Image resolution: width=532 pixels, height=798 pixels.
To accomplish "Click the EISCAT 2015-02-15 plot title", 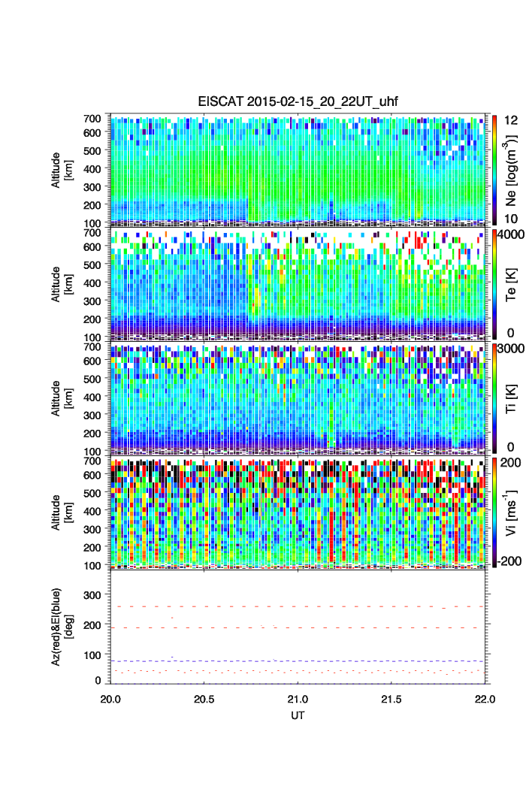I will click(298, 103).
